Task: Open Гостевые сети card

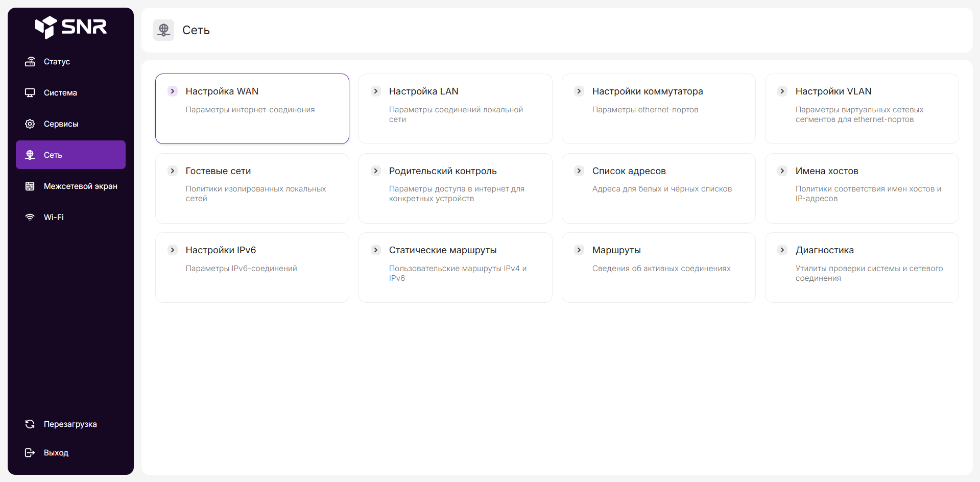Action: click(x=252, y=188)
